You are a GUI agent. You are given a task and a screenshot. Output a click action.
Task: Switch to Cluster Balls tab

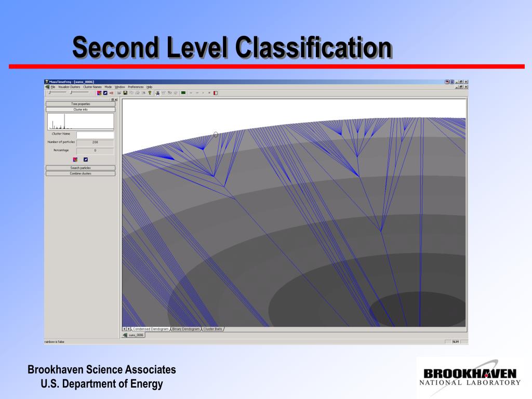[x=212, y=329]
